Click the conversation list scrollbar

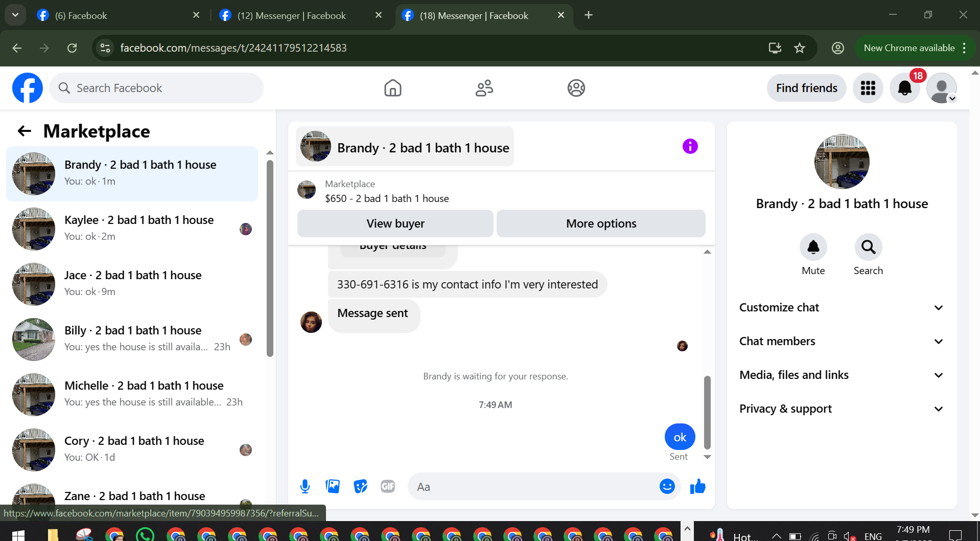[270, 258]
